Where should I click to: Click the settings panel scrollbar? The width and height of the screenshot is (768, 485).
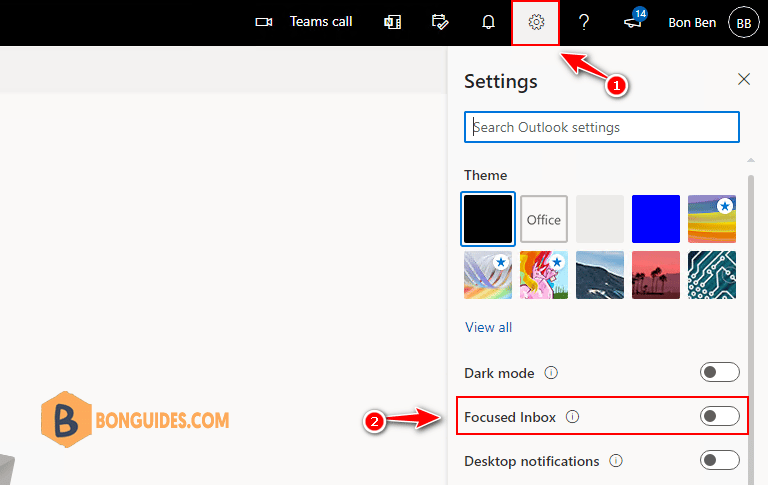(x=751, y=328)
